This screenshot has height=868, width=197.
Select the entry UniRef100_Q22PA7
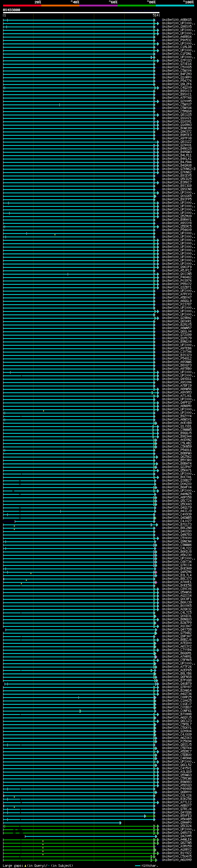[x=177, y=467]
